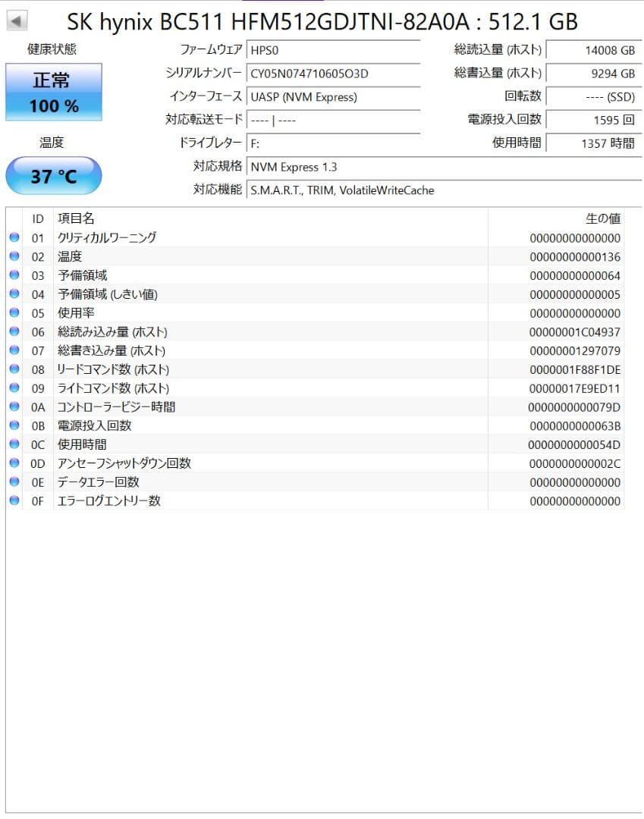This screenshot has height=819, width=644.
Task: Click the serial number field CY05N074710605O3D
Action: (333, 74)
